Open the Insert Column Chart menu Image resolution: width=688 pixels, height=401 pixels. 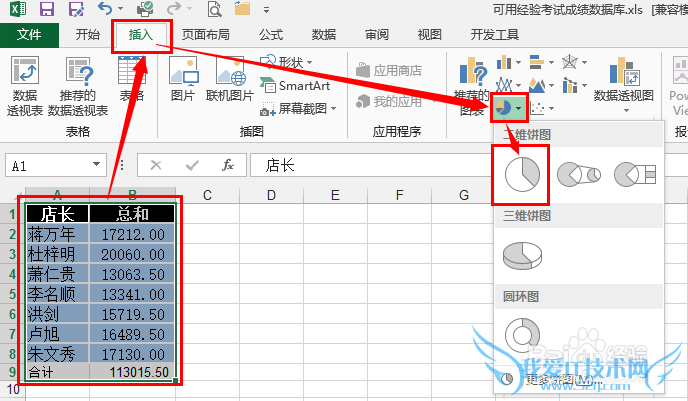pos(509,62)
